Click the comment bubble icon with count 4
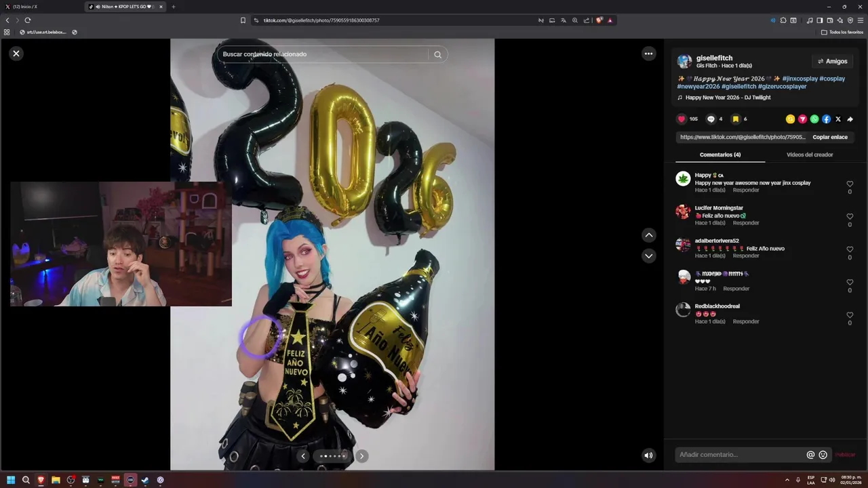Viewport: 868px width, 488px height. point(711,119)
